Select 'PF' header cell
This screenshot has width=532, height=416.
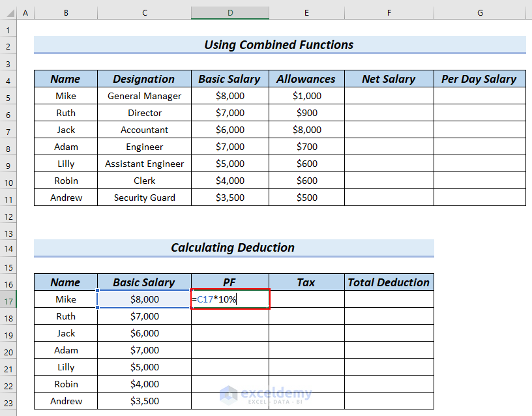[x=230, y=282]
